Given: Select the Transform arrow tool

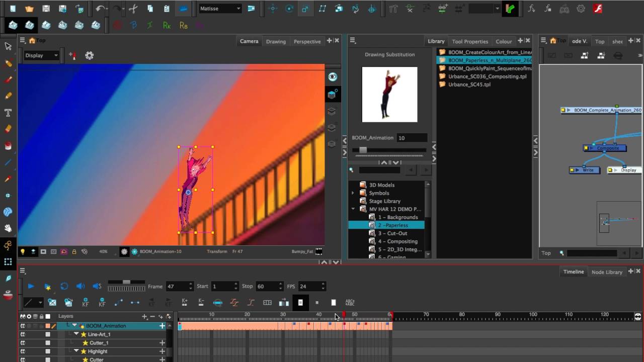Looking at the screenshot, I should [x=8, y=46].
